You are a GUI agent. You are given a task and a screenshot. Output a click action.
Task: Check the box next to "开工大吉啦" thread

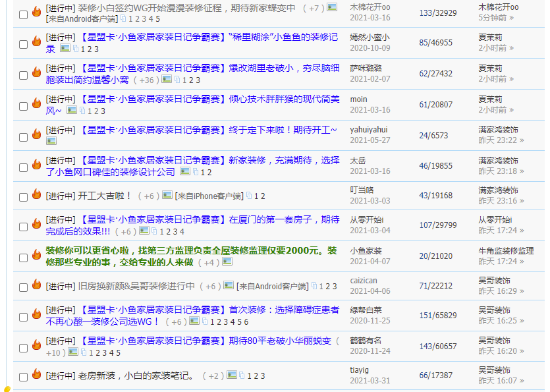pyautogui.click(x=23, y=196)
